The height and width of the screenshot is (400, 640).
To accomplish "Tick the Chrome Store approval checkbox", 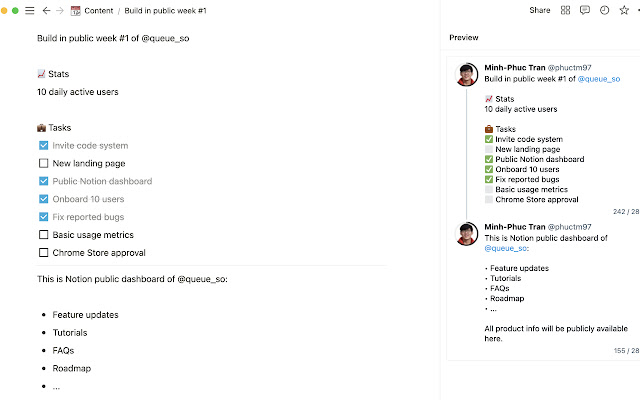I will [43, 253].
